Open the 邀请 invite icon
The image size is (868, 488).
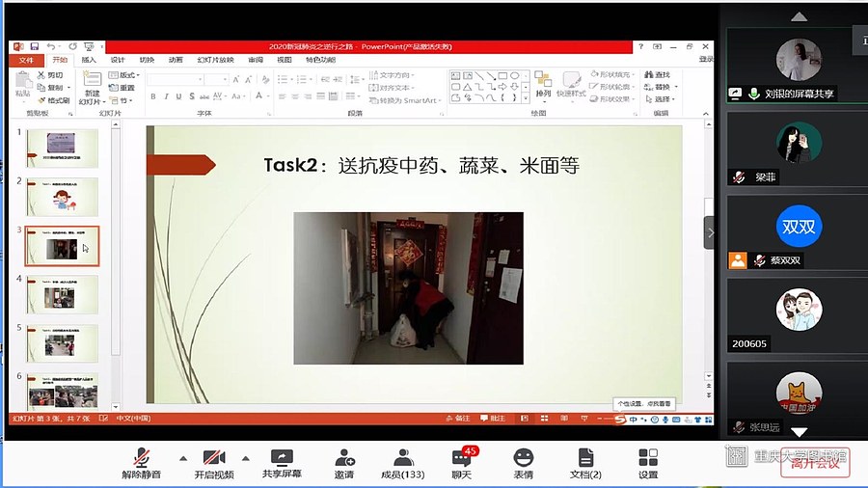pyautogui.click(x=344, y=457)
